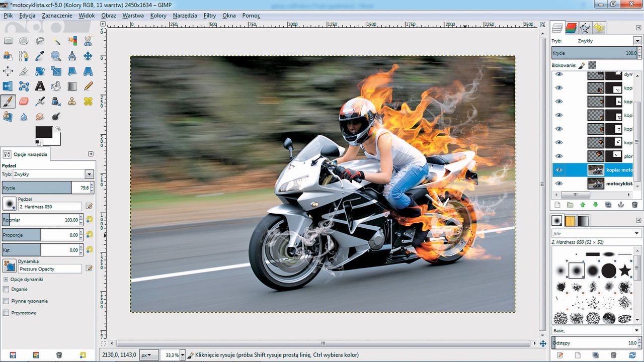Tick the Przyrostowe checkbox

[6, 313]
